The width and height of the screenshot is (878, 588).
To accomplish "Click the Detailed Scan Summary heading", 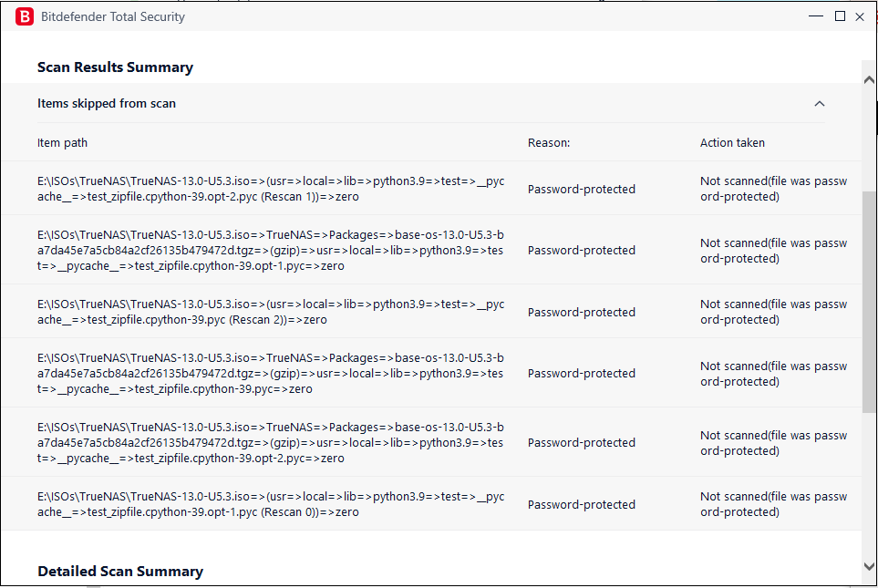I will [120, 572].
